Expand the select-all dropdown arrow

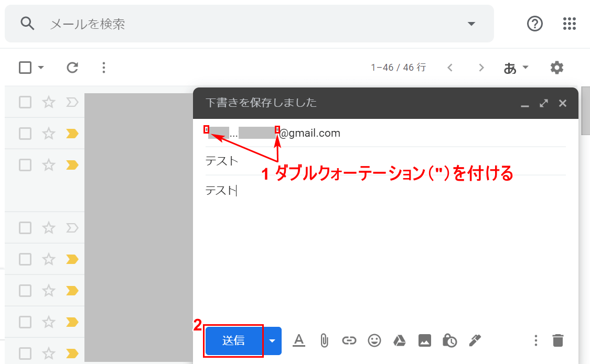(x=41, y=68)
